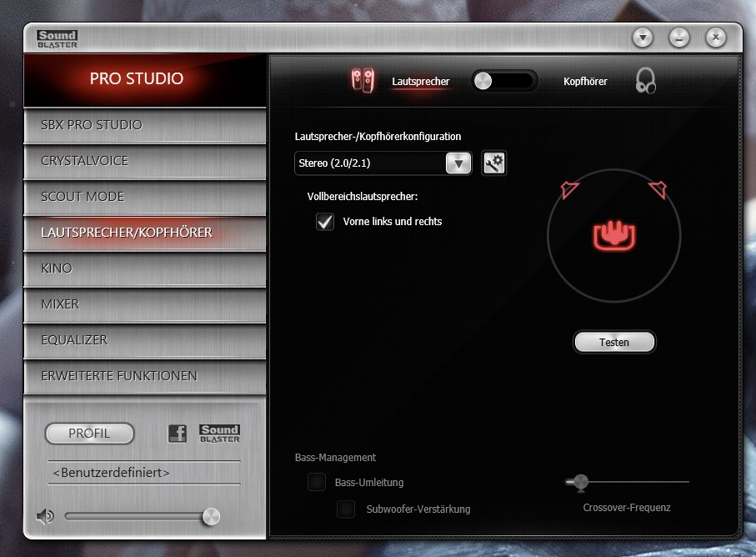756x557 pixels.
Task: Click Sound Blaster logo near Profil
Action: 219,434
